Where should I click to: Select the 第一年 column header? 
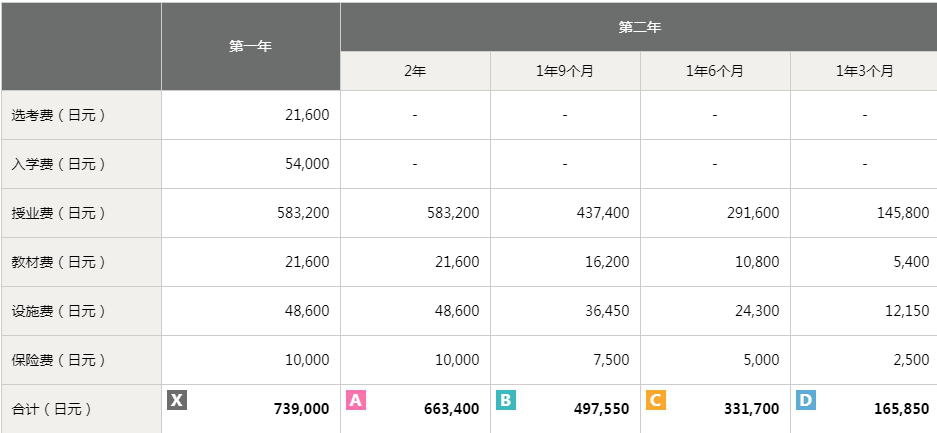click(250, 46)
